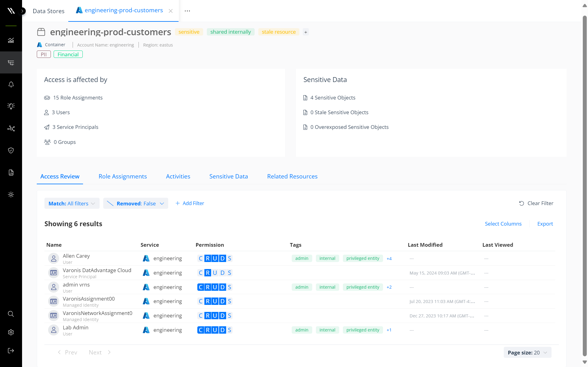Open 0 Stale Sensitive Objects entry

coord(336,112)
